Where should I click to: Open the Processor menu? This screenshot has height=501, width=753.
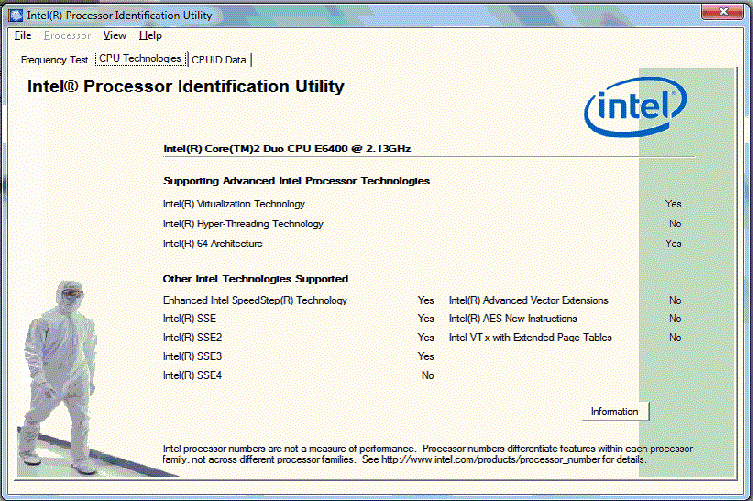pyautogui.click(x=67, y=36)
